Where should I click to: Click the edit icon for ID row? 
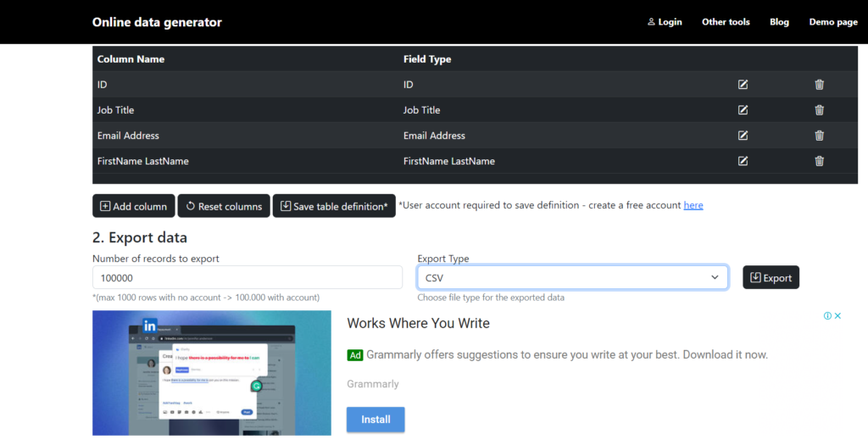[743, 85]
